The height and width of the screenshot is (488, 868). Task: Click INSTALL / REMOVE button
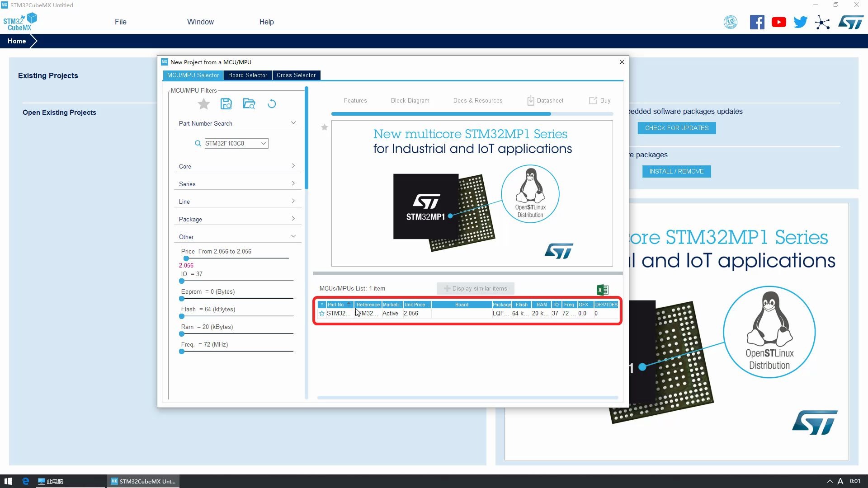[x=677, y=171]
